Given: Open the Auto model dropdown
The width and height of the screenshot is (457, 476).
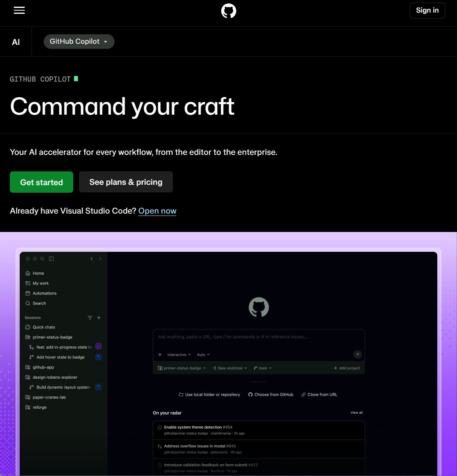Looking at the screenshot, I should point(203,355).
